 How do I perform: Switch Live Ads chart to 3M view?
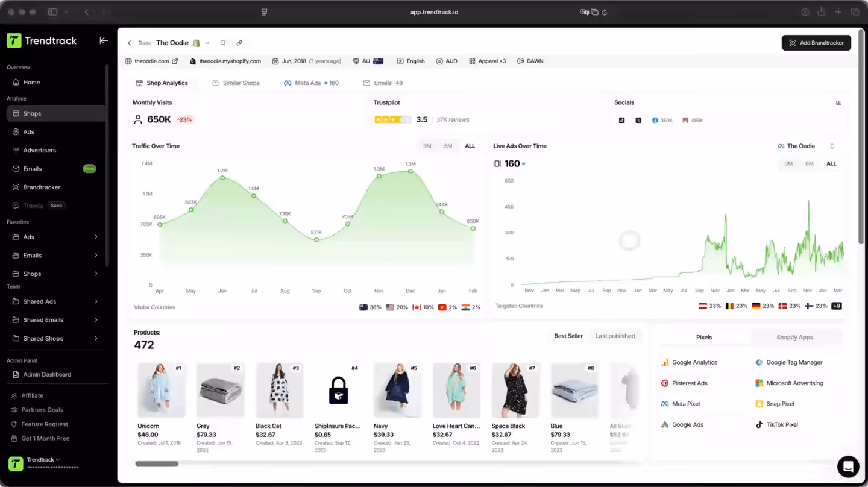click(x=788, y=163)
